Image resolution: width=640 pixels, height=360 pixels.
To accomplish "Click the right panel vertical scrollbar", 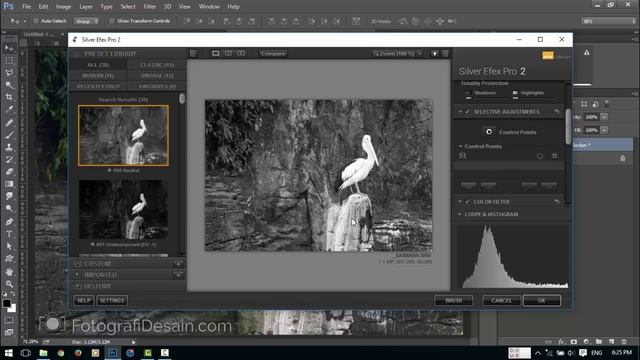I will (568, 127).
